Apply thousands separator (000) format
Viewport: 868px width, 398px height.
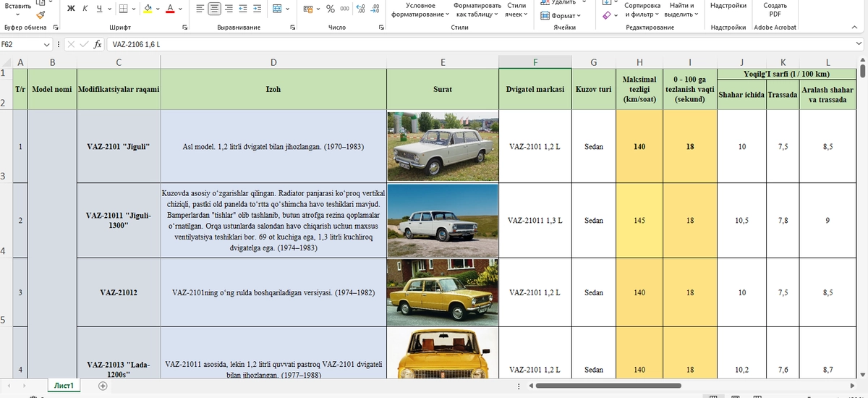pos(344,9)
